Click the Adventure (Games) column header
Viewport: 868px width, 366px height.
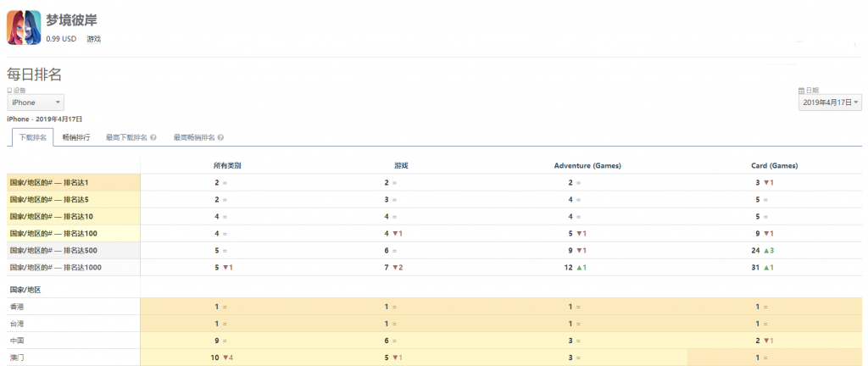point(587,166)
